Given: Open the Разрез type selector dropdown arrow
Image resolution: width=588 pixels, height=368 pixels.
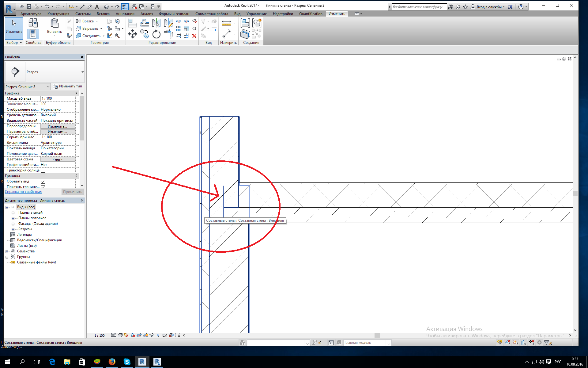Looking at the screenshot, I should click(x=82, y=72).
